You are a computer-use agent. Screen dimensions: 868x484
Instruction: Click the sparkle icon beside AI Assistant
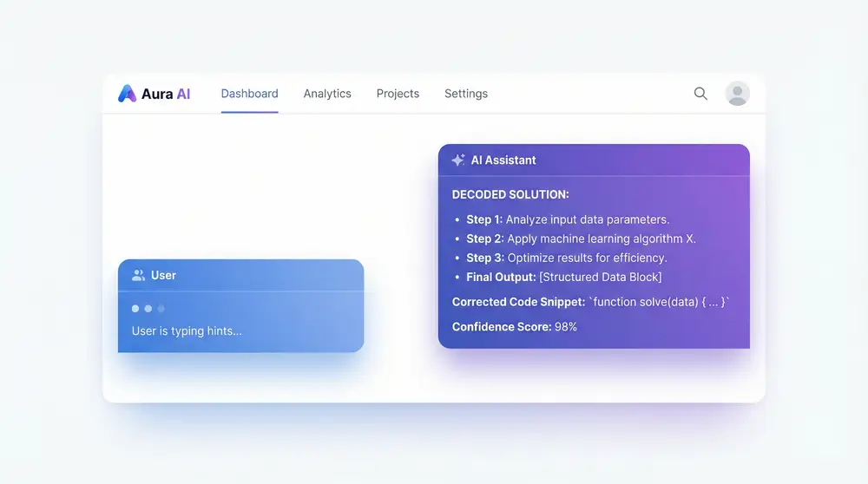[457, 160]
